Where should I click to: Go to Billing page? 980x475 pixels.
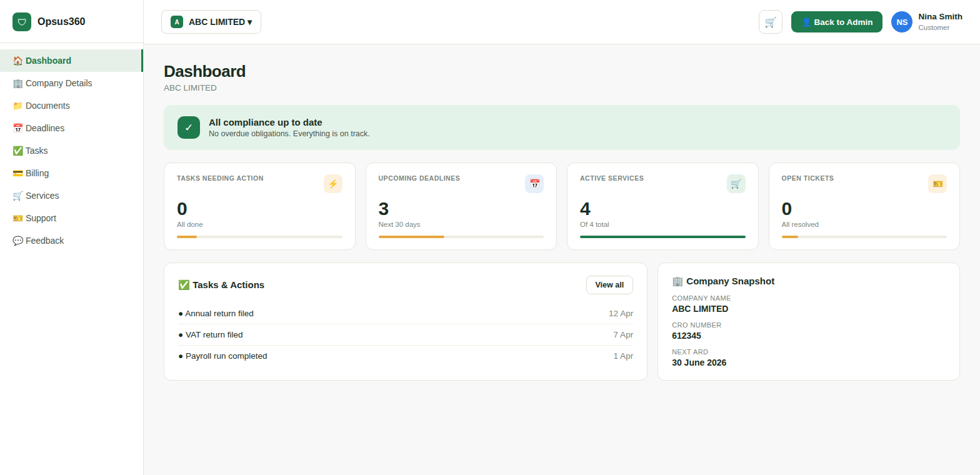click(x=71, y=173)
